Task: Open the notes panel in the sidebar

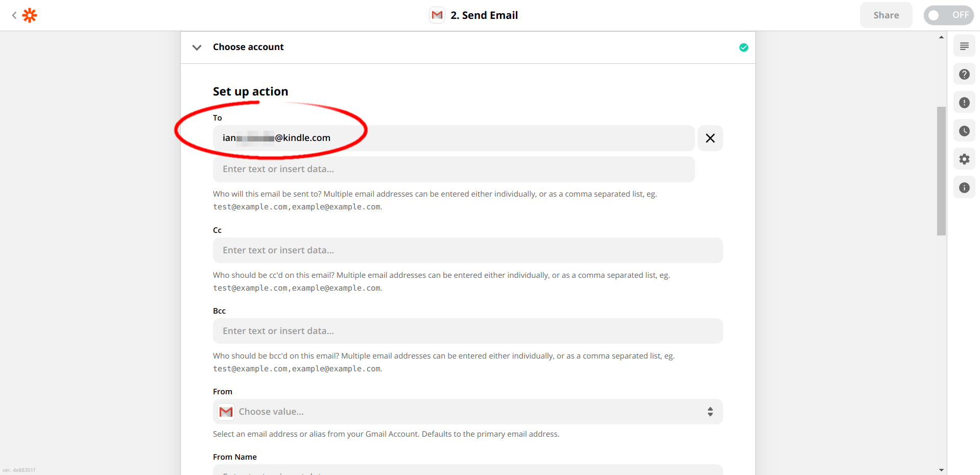Action: tap(965, 45)
